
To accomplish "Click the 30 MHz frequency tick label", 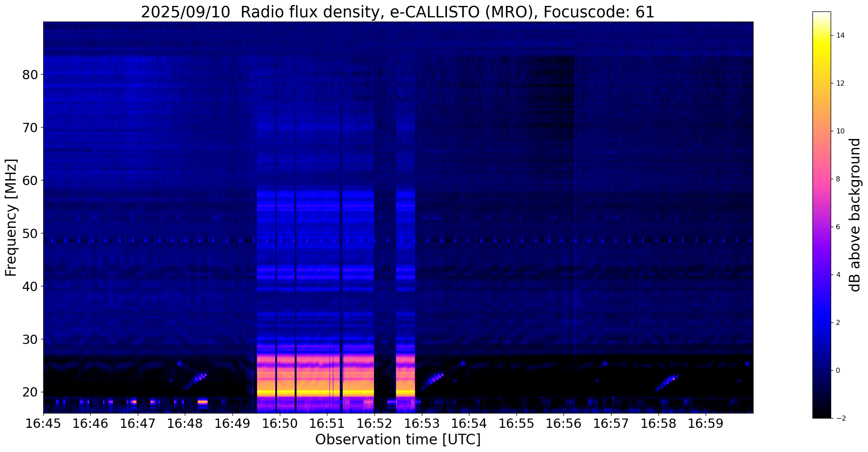I will [30, 339].
